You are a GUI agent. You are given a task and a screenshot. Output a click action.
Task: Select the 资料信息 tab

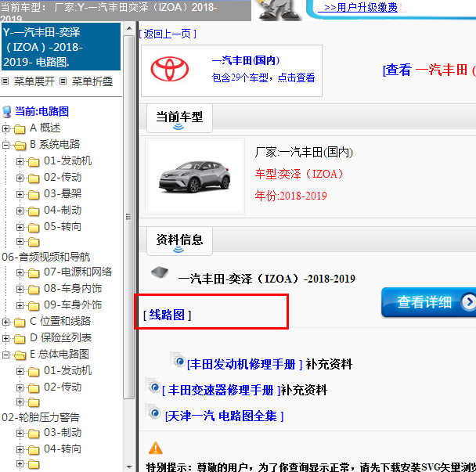(x=179, y=241)
